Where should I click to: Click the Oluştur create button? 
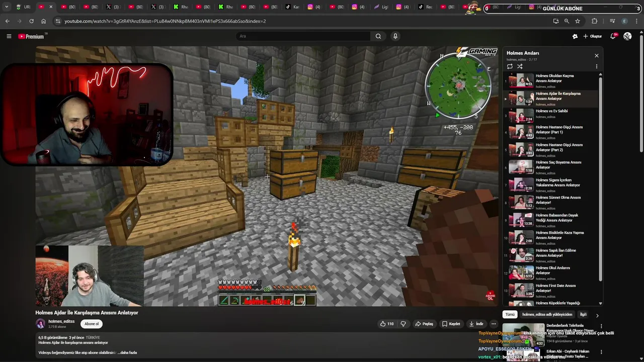[592, 36]
